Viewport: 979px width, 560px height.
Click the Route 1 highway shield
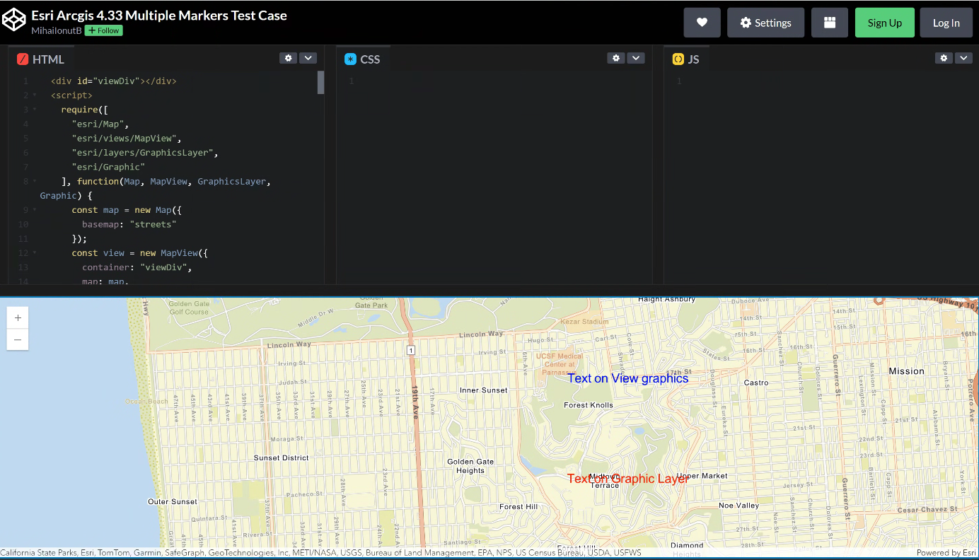click(411, 351)
